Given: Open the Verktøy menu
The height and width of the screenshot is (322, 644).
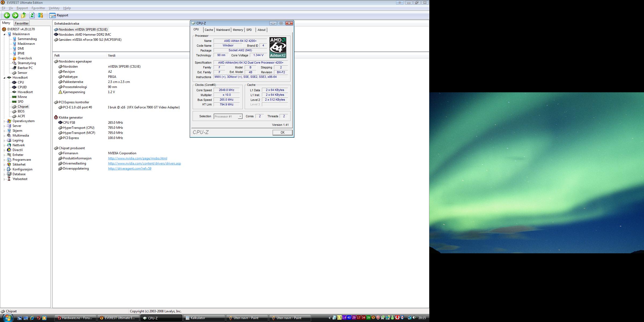Looking at the screenshot, I should [54, 8].
